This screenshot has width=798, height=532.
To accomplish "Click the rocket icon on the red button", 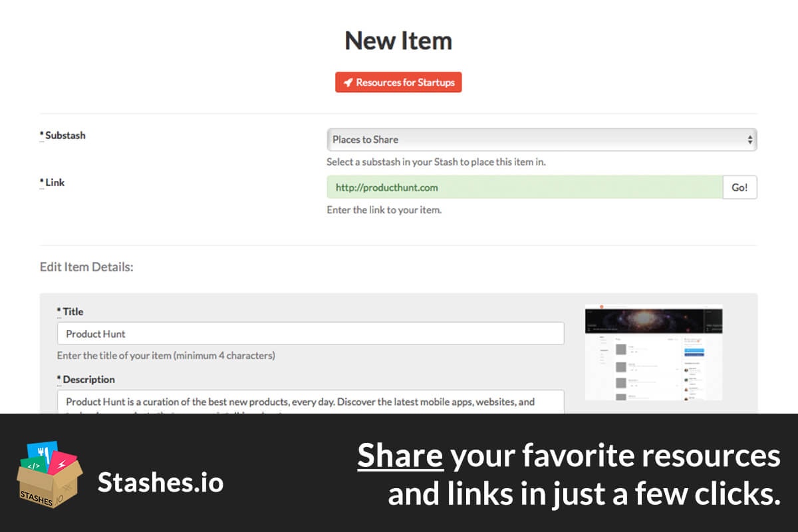I will pyautogui.click(x=348, y=82).
